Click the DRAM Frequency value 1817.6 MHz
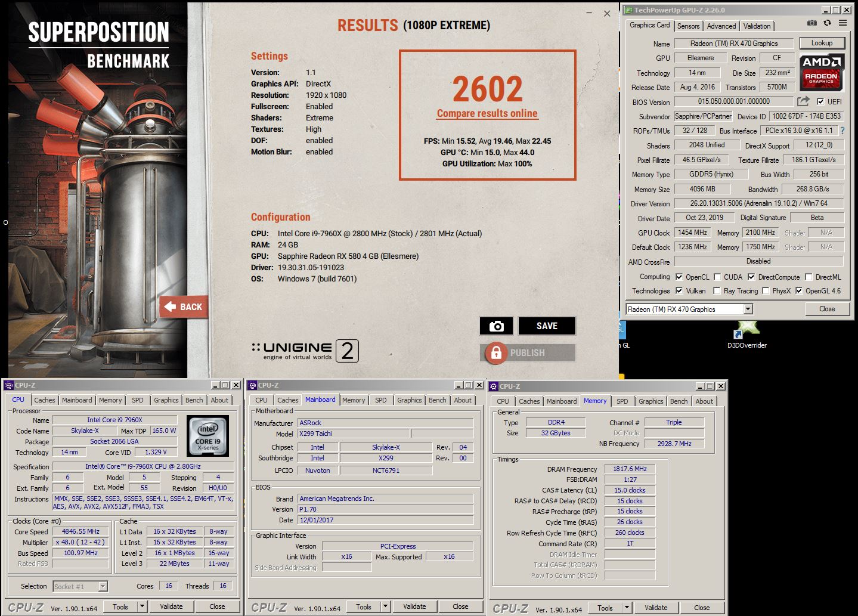858x616 pixels. pos(630,469)
